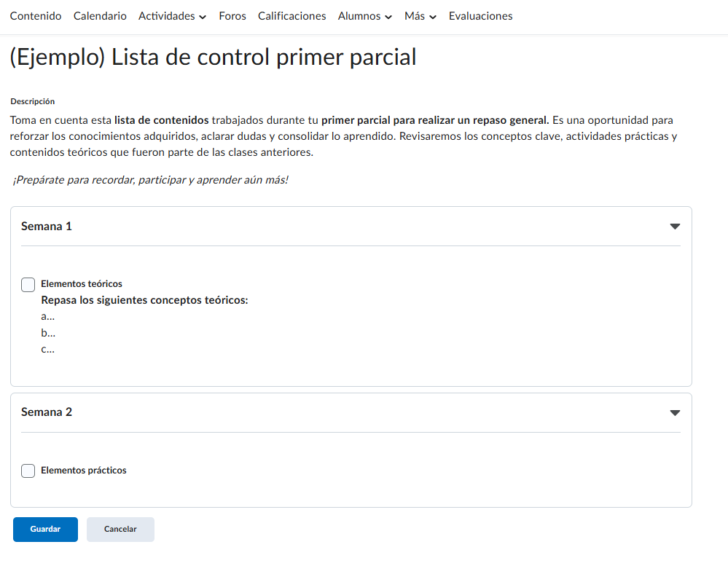Show the Más dropdown options
Screen dimensions: 728x574
coord(420,16)
